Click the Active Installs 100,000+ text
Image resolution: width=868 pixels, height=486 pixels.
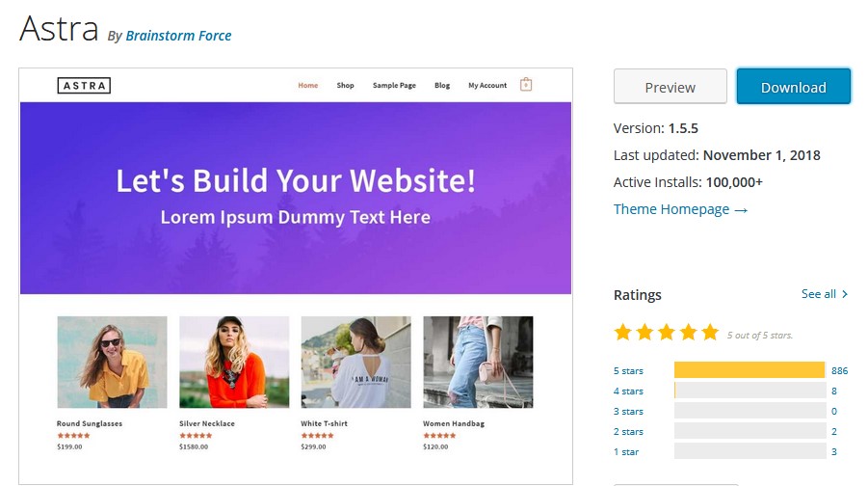[x=688, y=182]
